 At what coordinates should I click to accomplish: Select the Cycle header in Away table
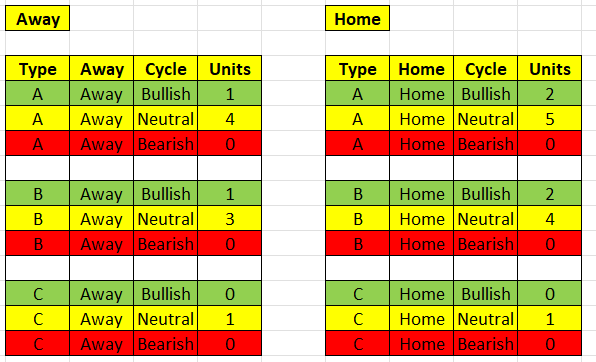(166, 68)
